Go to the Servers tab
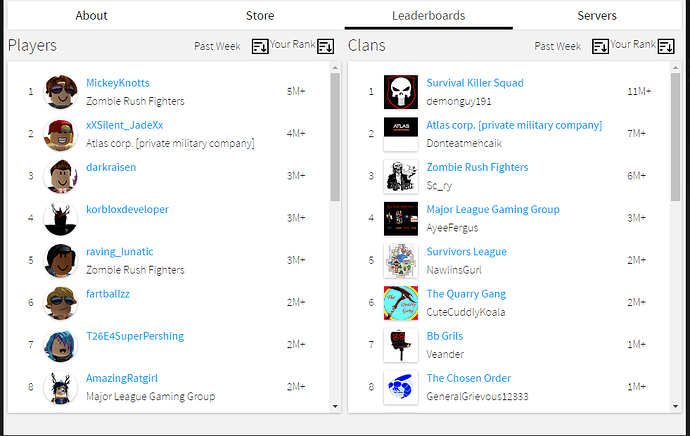 coord(597,16)
